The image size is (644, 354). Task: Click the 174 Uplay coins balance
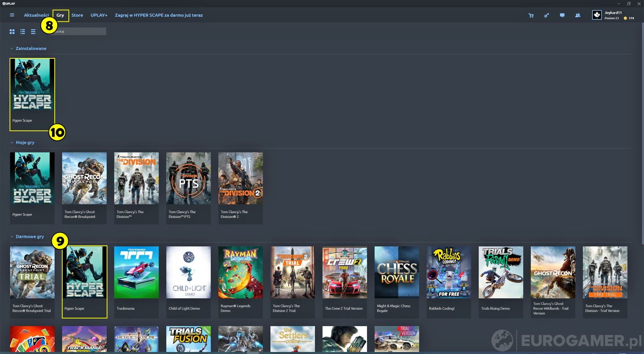point(629,18)
